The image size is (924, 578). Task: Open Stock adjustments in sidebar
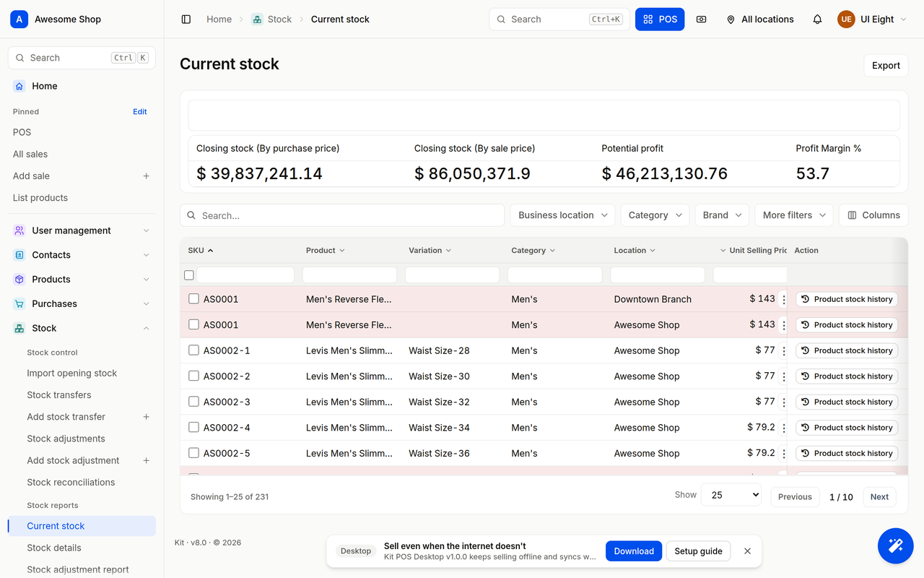[x=66, y=439]
